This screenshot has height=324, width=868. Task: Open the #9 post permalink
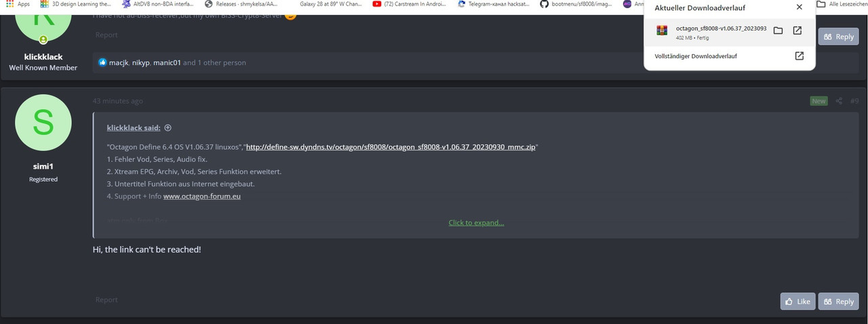pyautogui.click(x=854, y=101)
